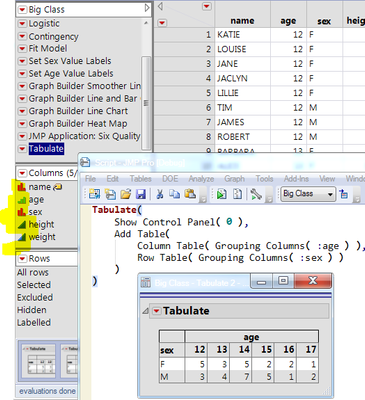Select the height column in Columns panel
Viewport: 365px width, 400px height.
41,225
